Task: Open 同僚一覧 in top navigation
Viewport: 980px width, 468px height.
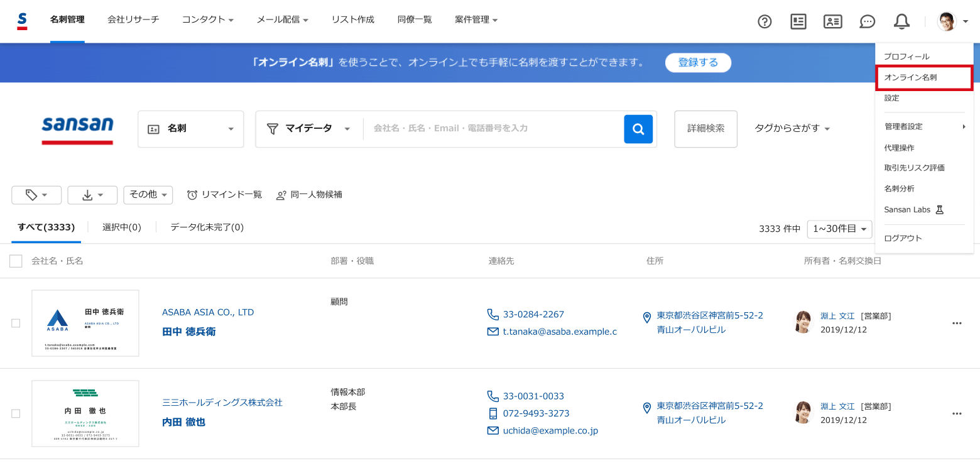Action: point(415,20)
